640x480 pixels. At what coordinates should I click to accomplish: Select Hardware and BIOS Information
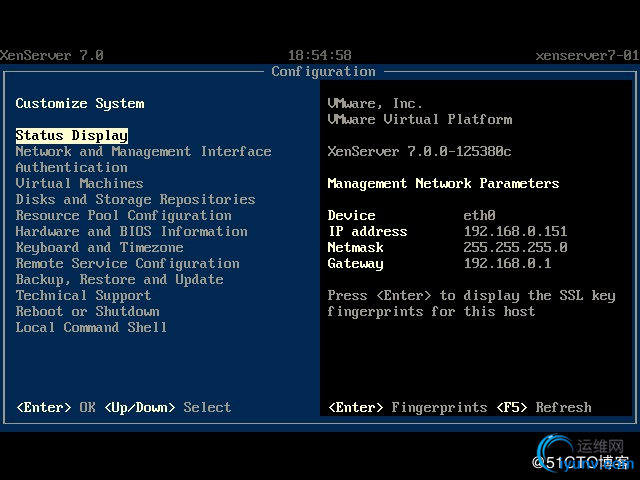pos(131,231)
